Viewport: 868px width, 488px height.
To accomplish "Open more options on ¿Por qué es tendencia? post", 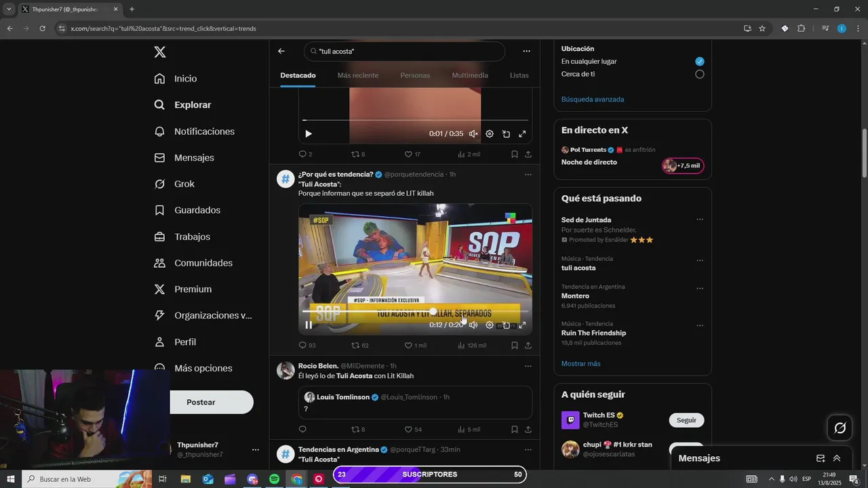I will point(528,175).
